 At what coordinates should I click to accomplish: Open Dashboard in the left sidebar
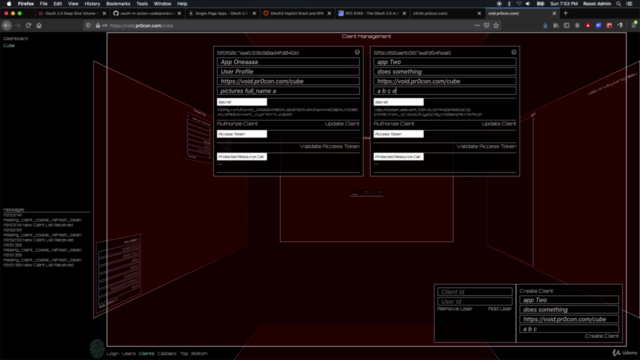click(16, 38)
